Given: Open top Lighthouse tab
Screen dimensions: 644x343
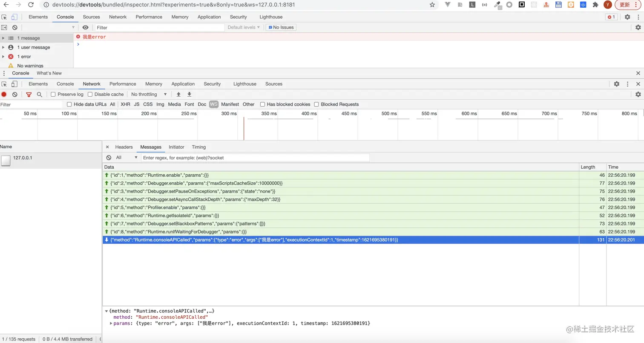Looking at the screenshot, I should [x=271, y=17].
